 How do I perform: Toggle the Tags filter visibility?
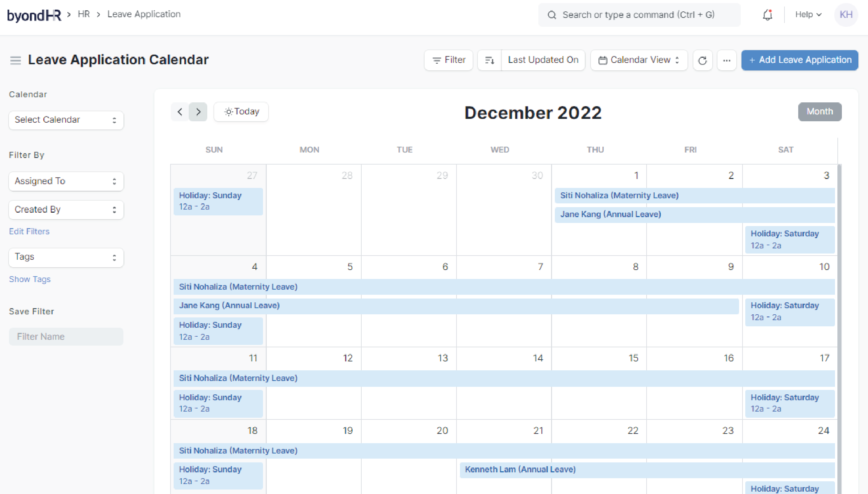click(30, 279)
